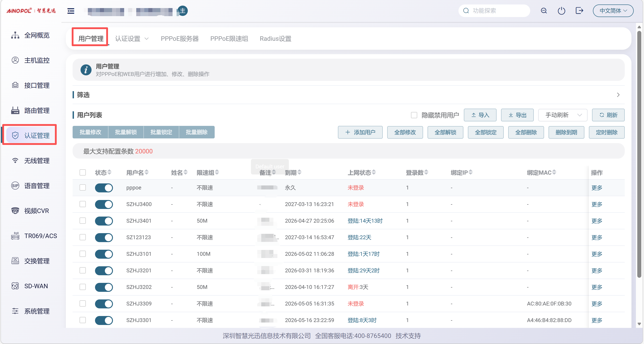644x344 pixels.
Task: Check the 隐藏禁用用户 checkbox
Action: click(414, 115)
